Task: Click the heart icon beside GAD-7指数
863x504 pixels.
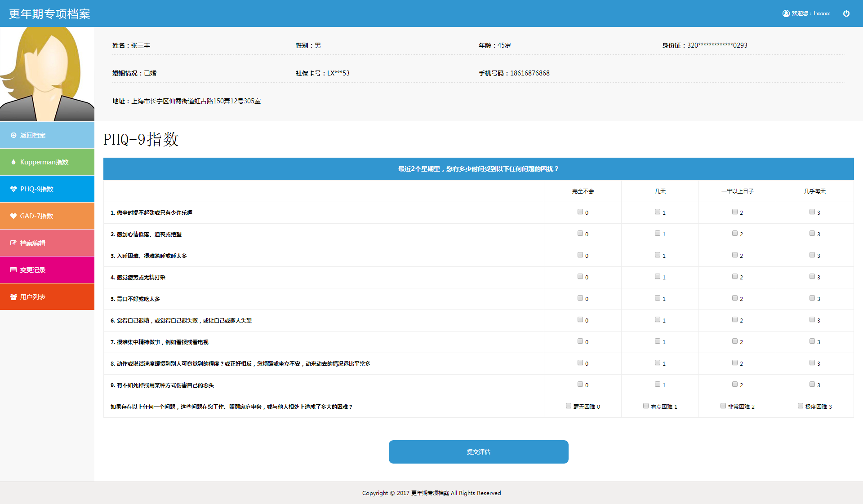Action: click(13, 216)
